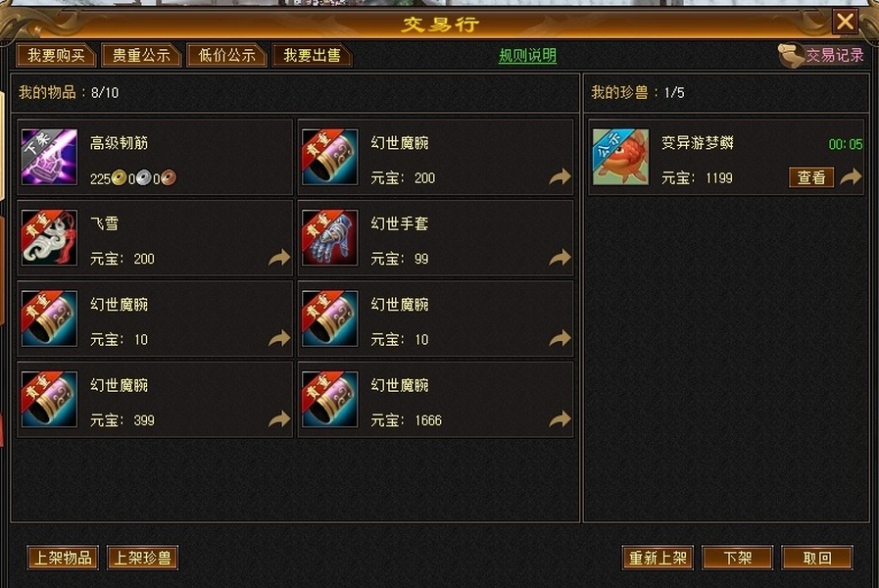
Task: Click share arrow on 幻世魔腕 priced 1666
Action: [560, 419]
